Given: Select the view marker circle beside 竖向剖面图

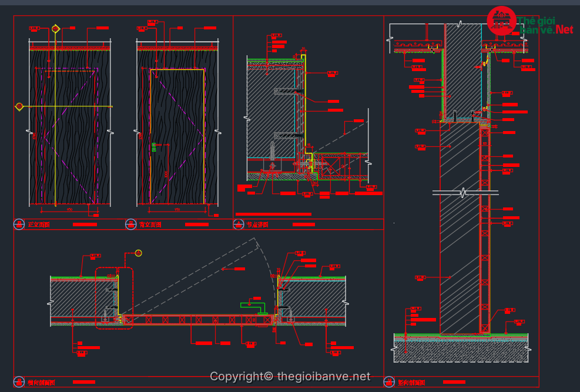Looking at the screenshot, I should (x=388, y=382).
